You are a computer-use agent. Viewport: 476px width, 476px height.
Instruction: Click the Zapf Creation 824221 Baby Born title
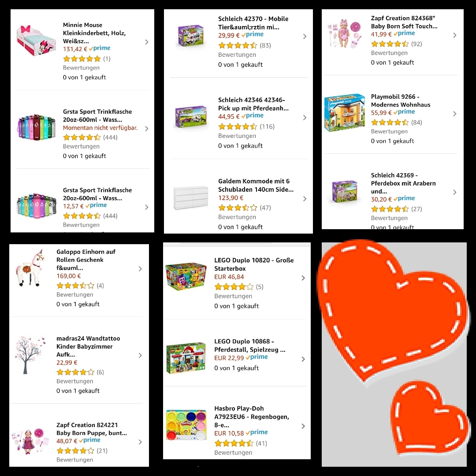pos(91,429)
